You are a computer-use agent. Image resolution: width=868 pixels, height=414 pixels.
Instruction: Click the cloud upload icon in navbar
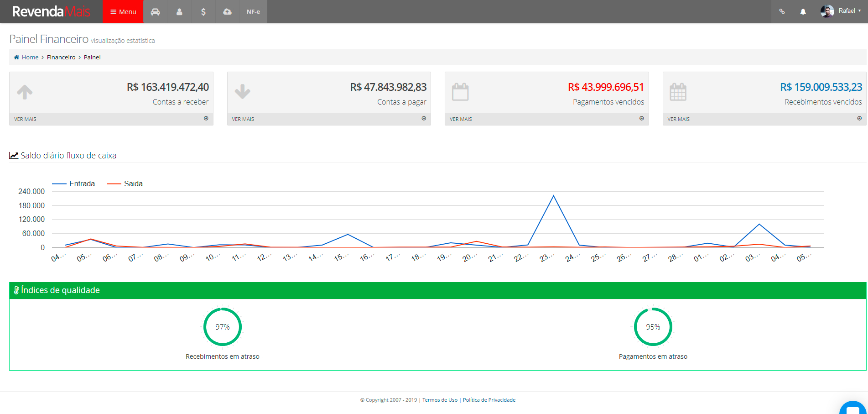227,11
